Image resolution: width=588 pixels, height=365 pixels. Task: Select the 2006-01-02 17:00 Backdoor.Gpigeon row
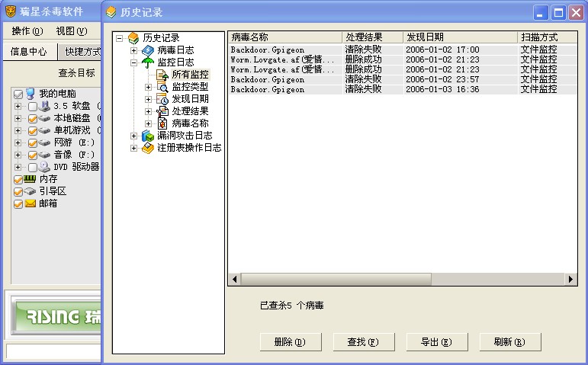click(403, 50)
